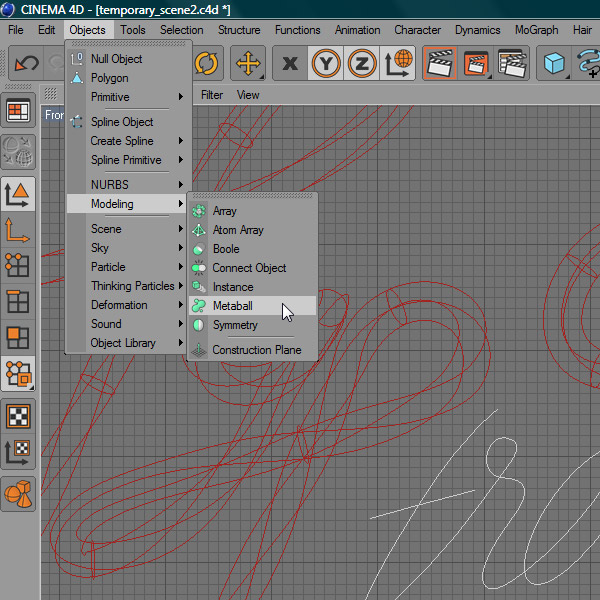Toggle Z axis lock
The width and height of the screenshot is (600, 600).
click(x=362, y=63)
